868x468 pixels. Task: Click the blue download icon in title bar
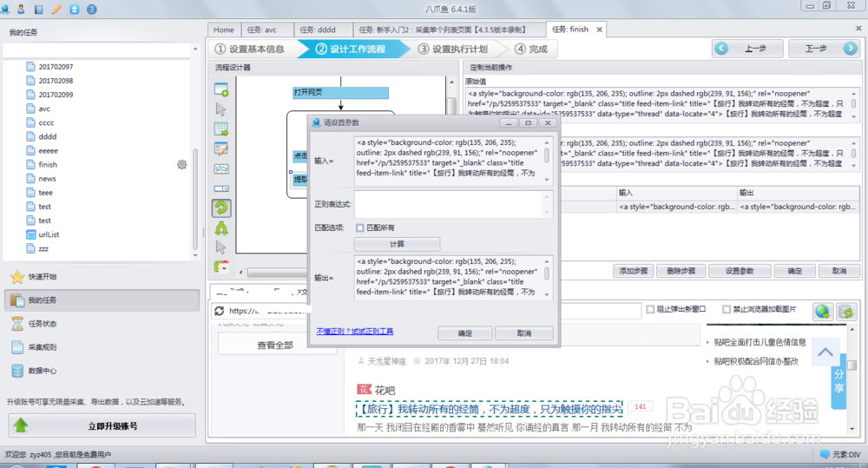[x=74, y=9]
